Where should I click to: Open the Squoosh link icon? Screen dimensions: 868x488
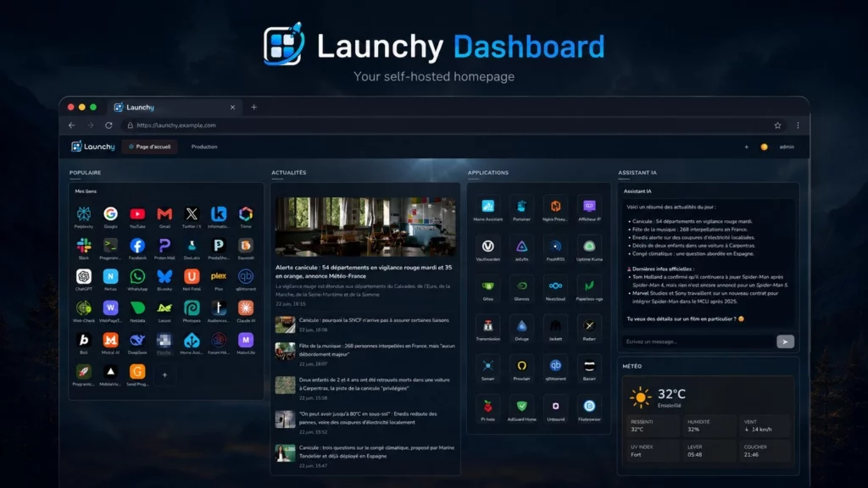click(246, 246)
